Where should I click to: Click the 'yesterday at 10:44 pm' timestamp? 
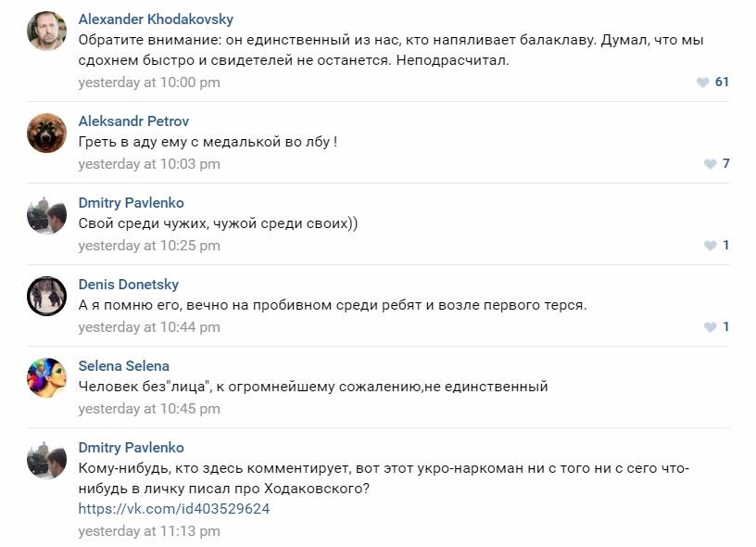coord(149,327)
